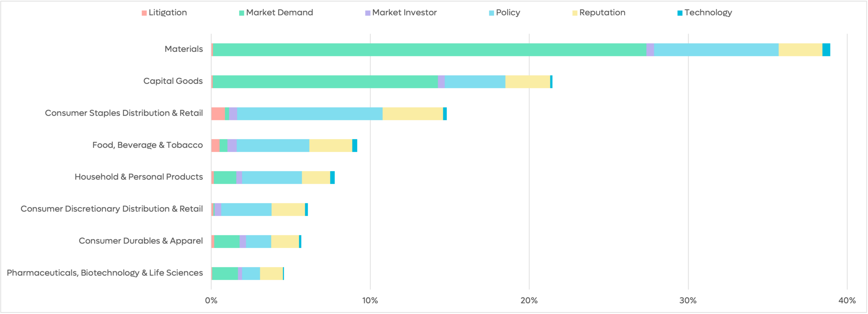Select the Materials category axis label
Screen dimensions: 868x314
click(x=184, y=49)
